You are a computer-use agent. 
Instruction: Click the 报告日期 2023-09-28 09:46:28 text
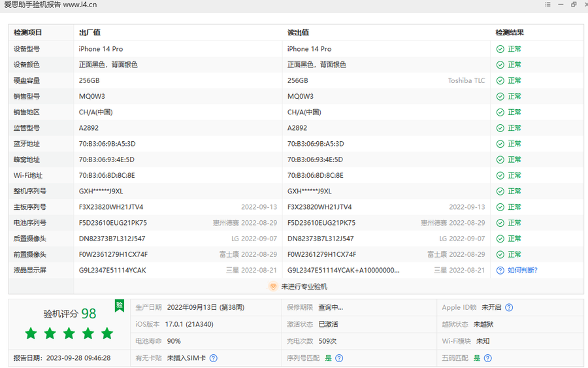click(62, 358)
